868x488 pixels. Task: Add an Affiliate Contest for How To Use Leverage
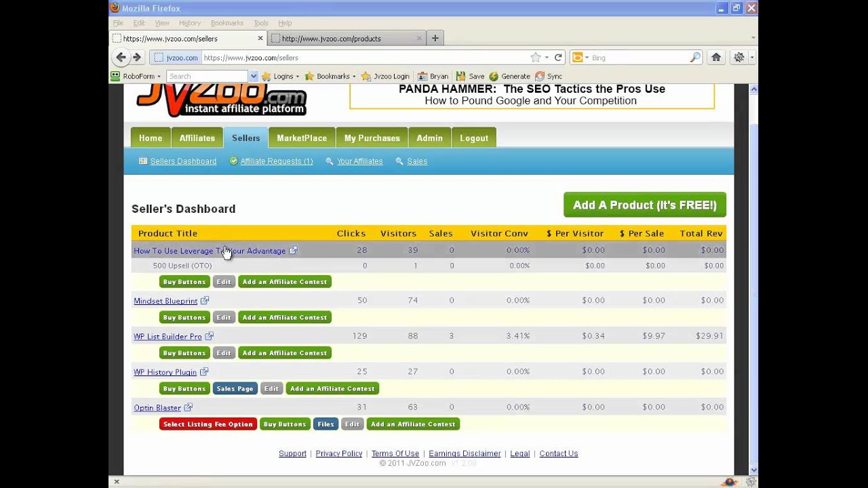[x=285, y=281]
